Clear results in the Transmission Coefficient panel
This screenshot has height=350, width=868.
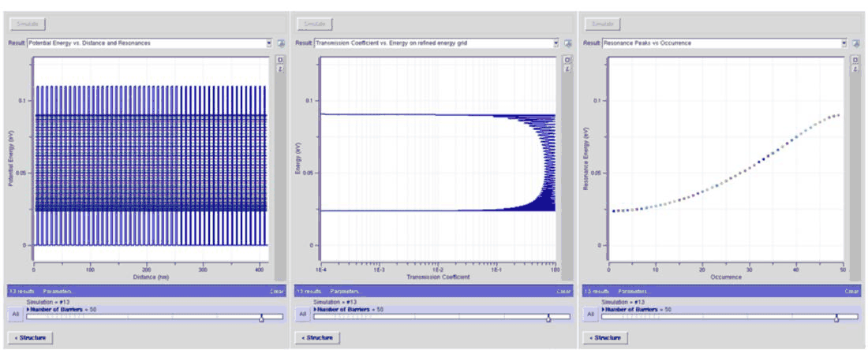[x=564, y=291]
